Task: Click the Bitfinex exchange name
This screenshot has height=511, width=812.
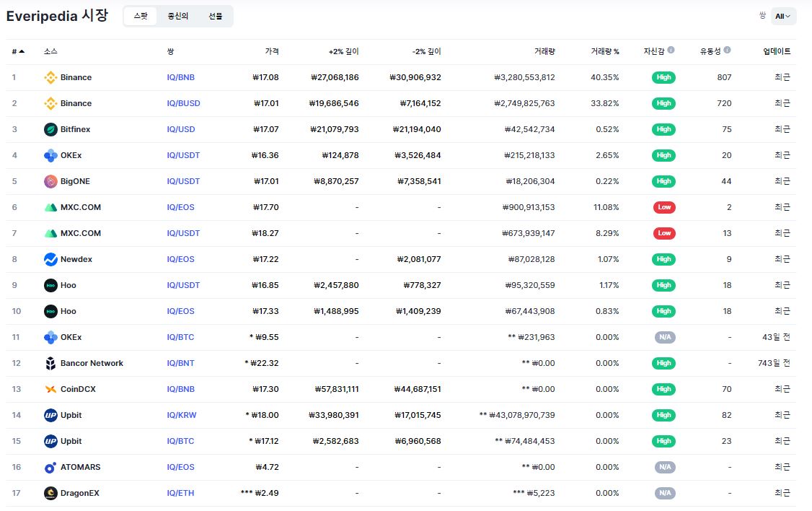Action: point(75,129)
